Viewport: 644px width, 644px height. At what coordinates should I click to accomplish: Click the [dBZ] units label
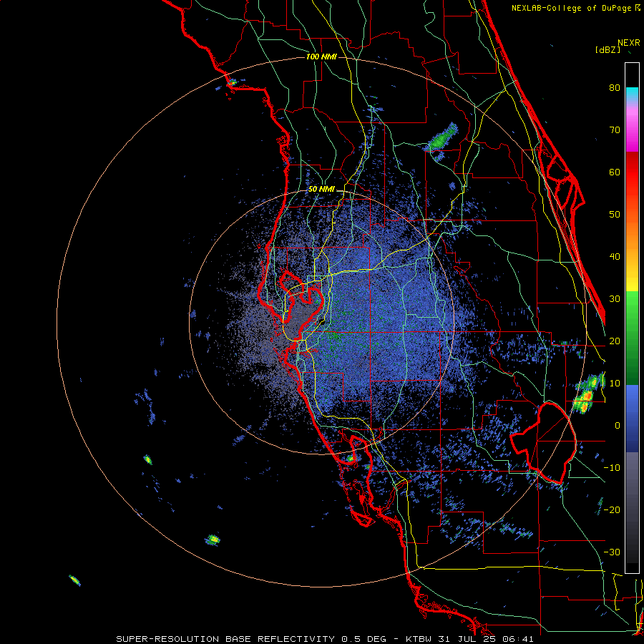coord(608,49)
